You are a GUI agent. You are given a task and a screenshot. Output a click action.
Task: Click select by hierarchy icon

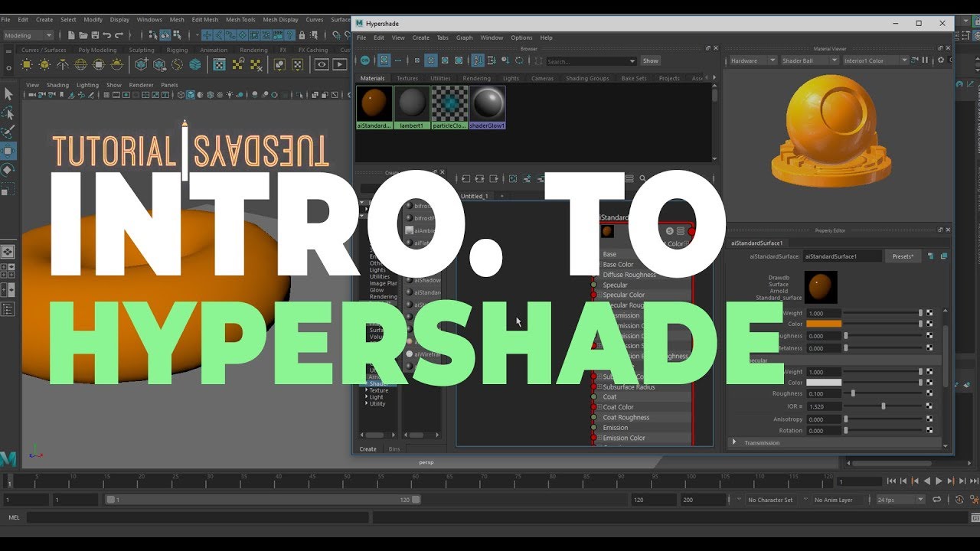tap(153, 35)
